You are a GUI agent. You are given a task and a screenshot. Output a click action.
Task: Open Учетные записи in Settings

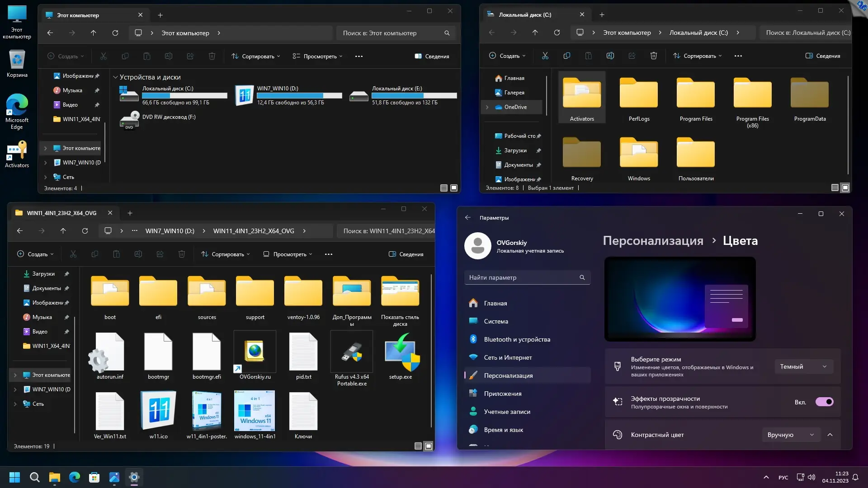[x=509, y=412]
